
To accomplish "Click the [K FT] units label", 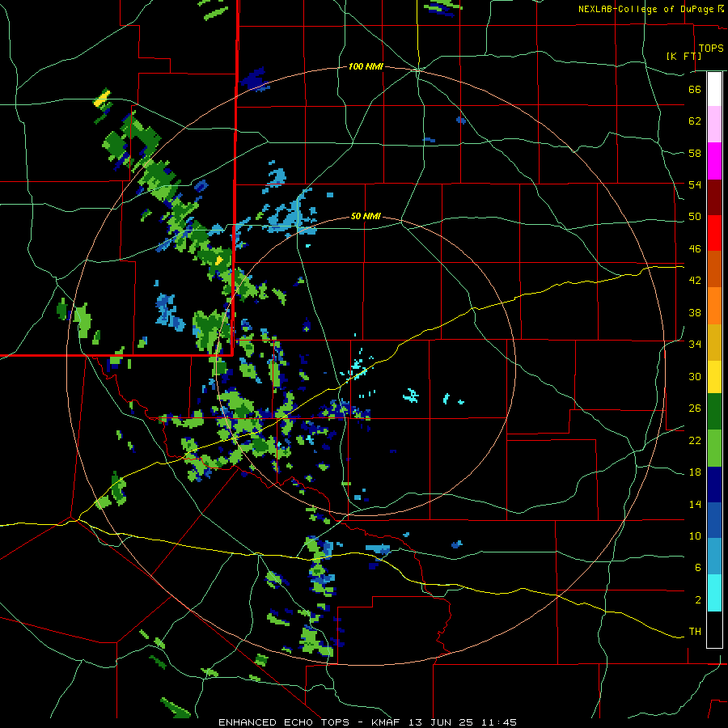I will click(x=684, y=56).
